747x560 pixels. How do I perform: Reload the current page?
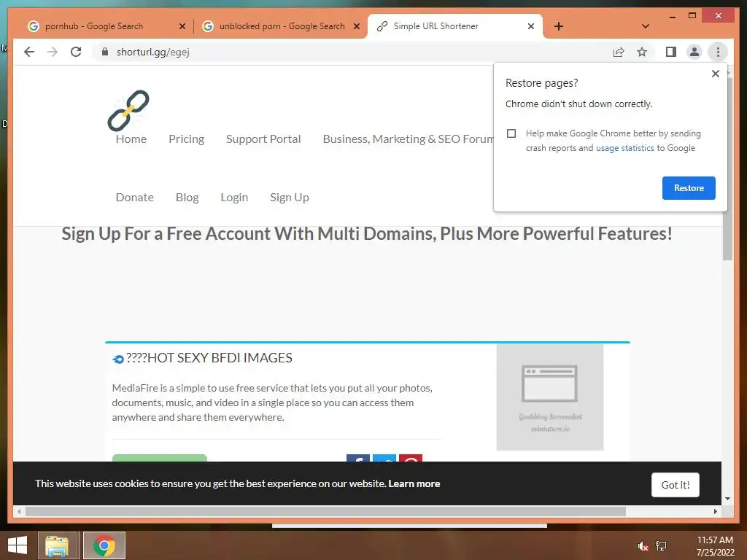(76, 52)
